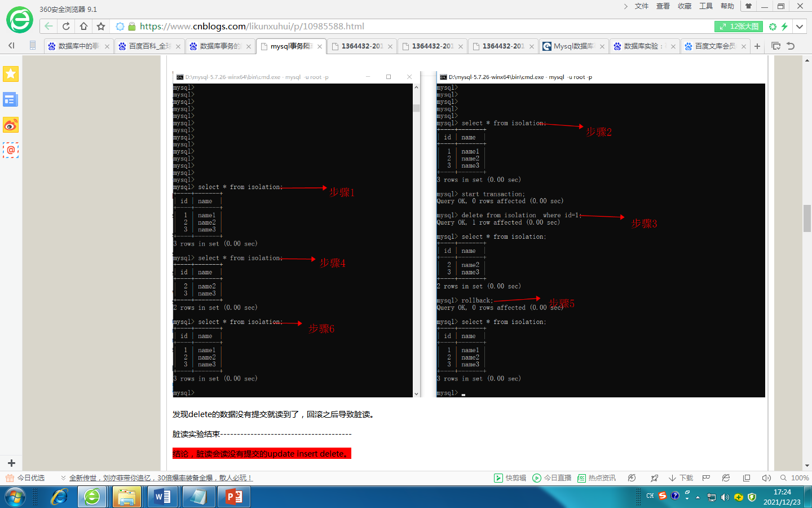
Task: Open the tab list window icon
Action: coord(776,46)
